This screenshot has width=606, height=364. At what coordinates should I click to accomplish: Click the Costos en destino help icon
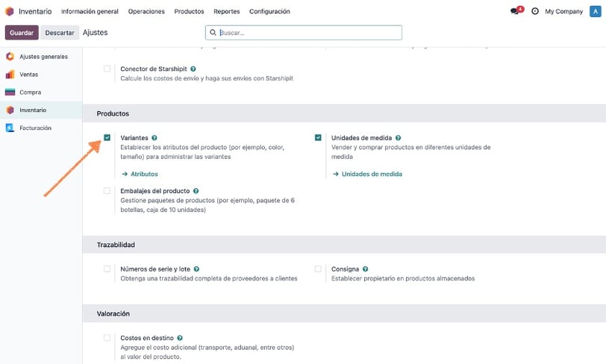click(181, 338)
